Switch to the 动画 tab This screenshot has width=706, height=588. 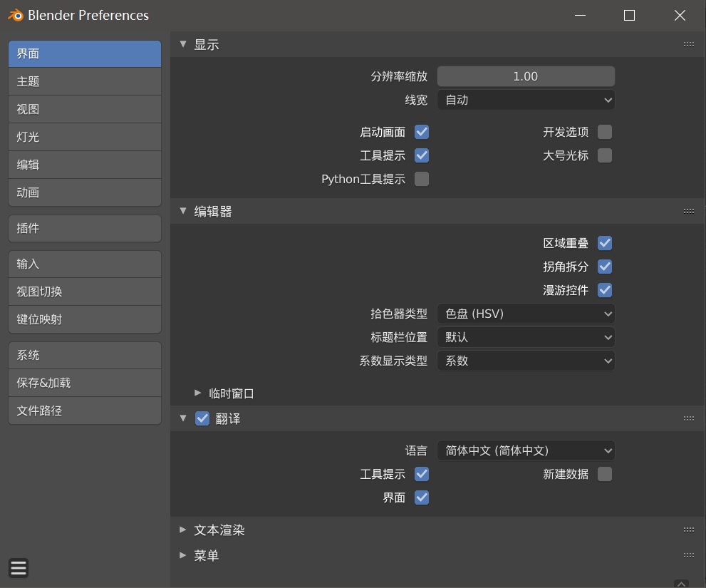[x=85, y=193]
